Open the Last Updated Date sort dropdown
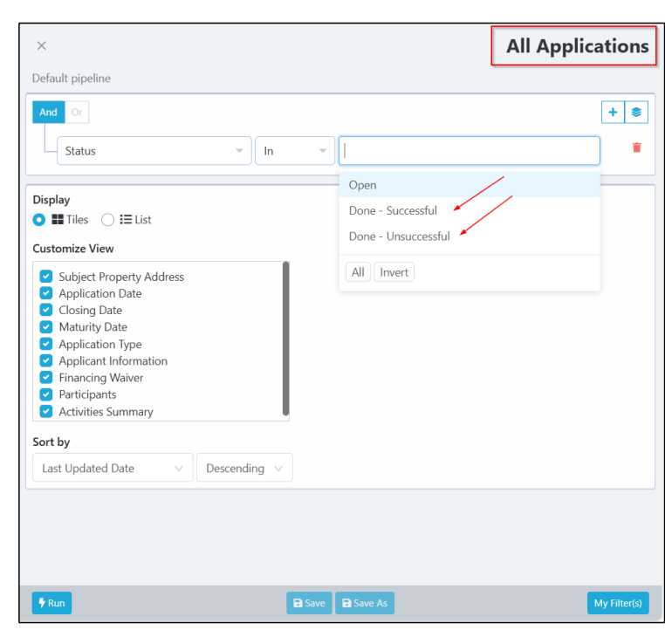Image resolution: width=665 pixels, height=644 pixels. click(113, 469)
